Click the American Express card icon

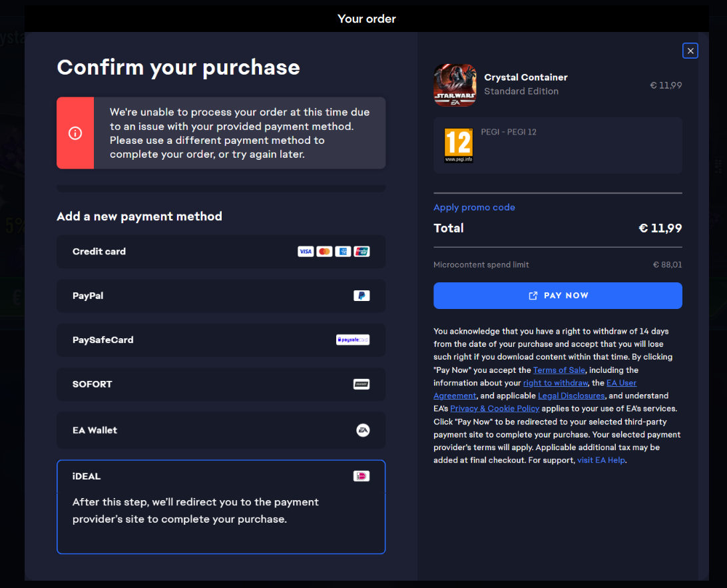[x=343, y=252]
